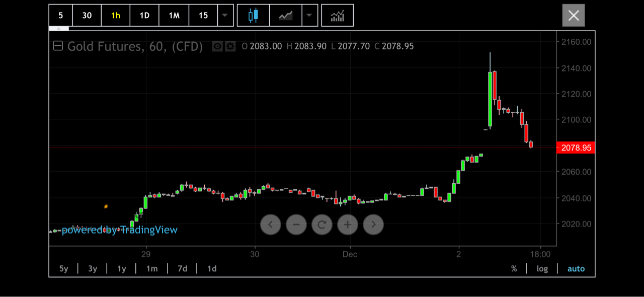Reset chart with refresh button
The width and height of the screenshot is (644, 297).
click(x=322, y=225)
